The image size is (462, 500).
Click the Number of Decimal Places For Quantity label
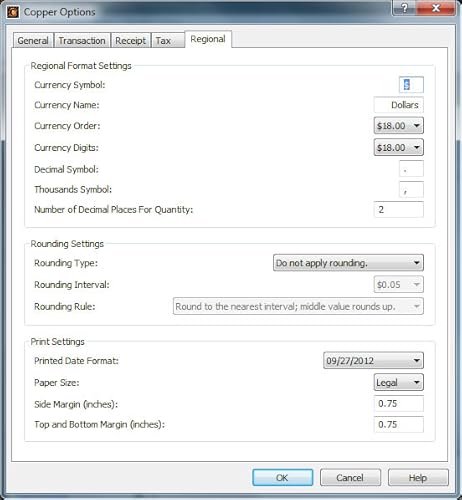coord(113,209)
